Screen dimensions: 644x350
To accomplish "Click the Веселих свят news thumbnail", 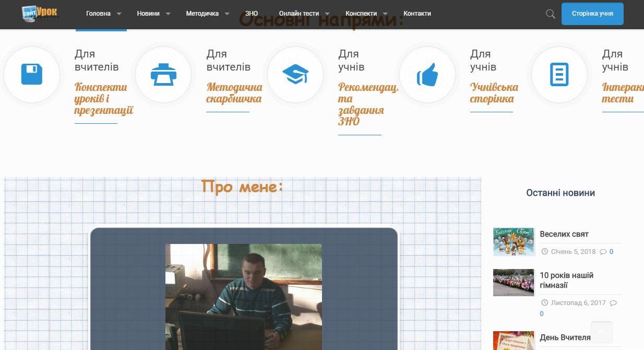I will 514,242.
